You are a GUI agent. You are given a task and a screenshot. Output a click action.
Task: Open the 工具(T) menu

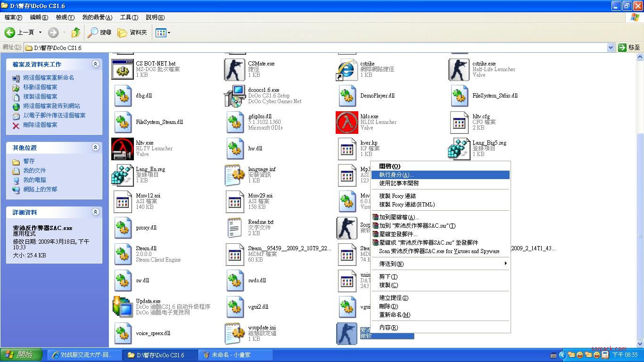129,17
